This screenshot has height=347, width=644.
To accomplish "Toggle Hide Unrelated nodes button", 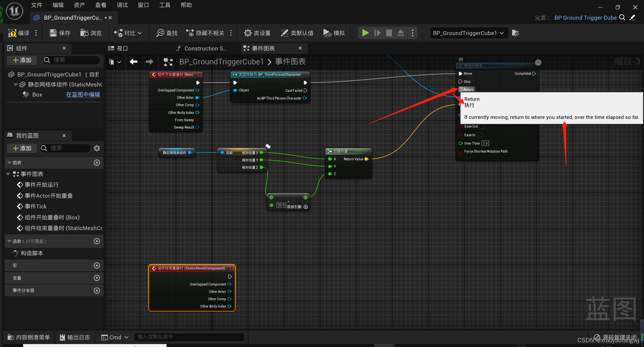I will click(205, 33).
